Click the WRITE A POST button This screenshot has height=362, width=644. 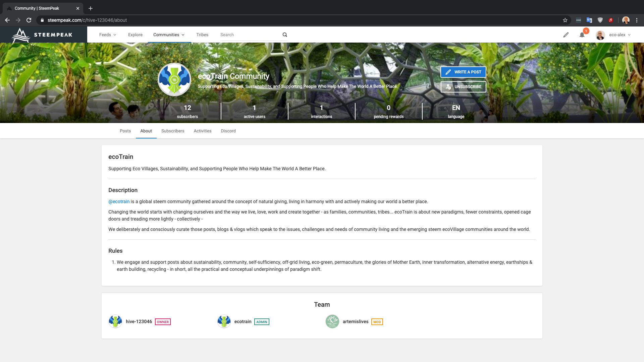coord(463,72)
